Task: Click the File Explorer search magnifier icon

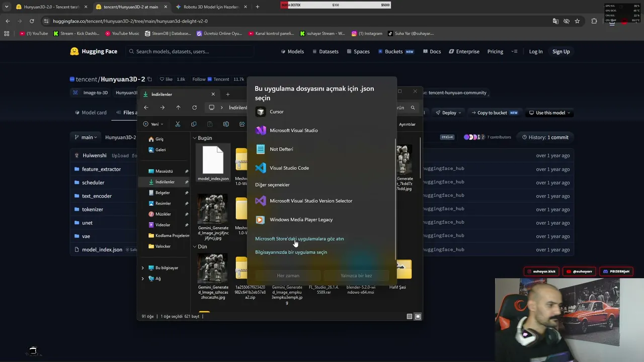Action: coord(413,108)
